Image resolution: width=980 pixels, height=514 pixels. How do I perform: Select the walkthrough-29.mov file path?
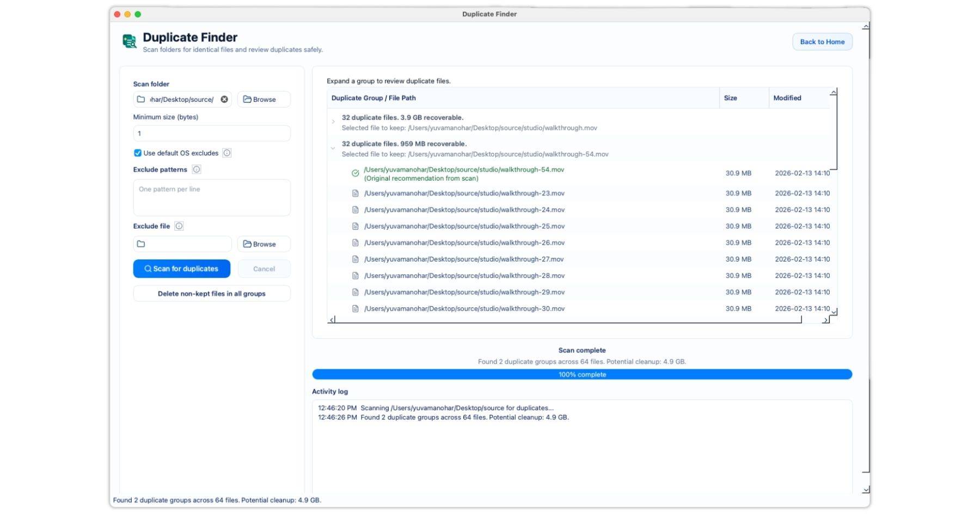click(x=464, y=292)
